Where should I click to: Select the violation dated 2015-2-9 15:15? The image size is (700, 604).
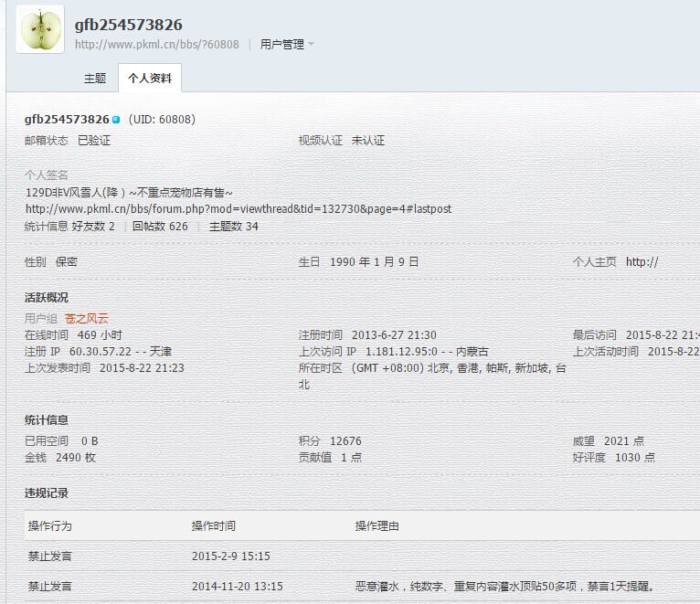click(230, 556)
